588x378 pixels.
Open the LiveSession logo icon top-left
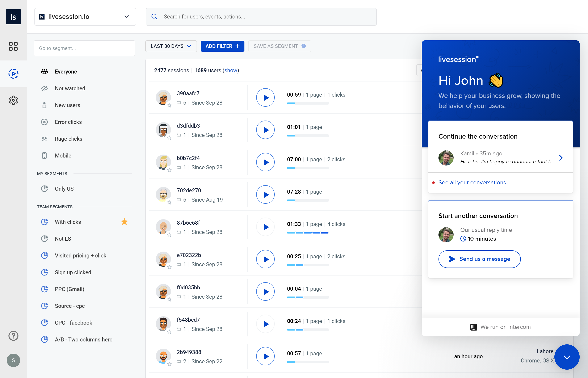coord(13,16)
